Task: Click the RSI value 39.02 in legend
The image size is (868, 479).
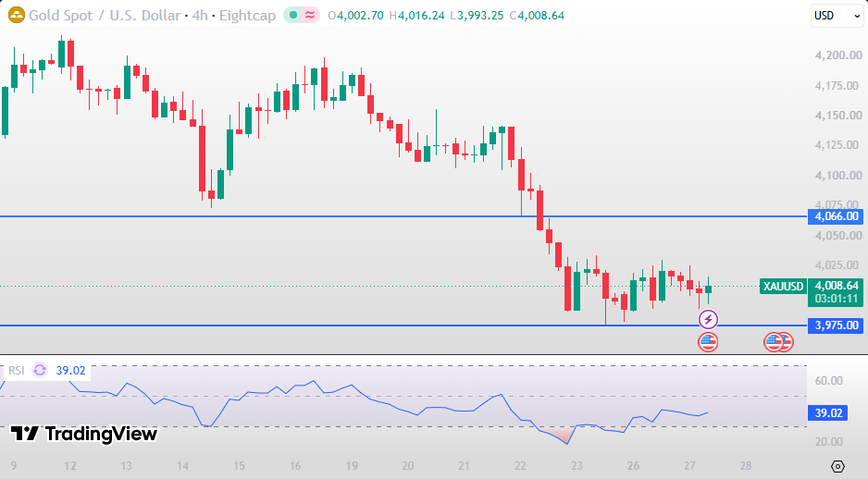Action: 71,370
